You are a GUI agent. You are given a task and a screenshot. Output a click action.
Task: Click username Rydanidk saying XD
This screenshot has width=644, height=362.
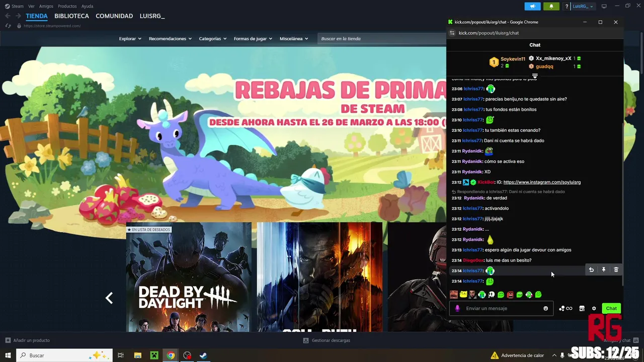472,172
